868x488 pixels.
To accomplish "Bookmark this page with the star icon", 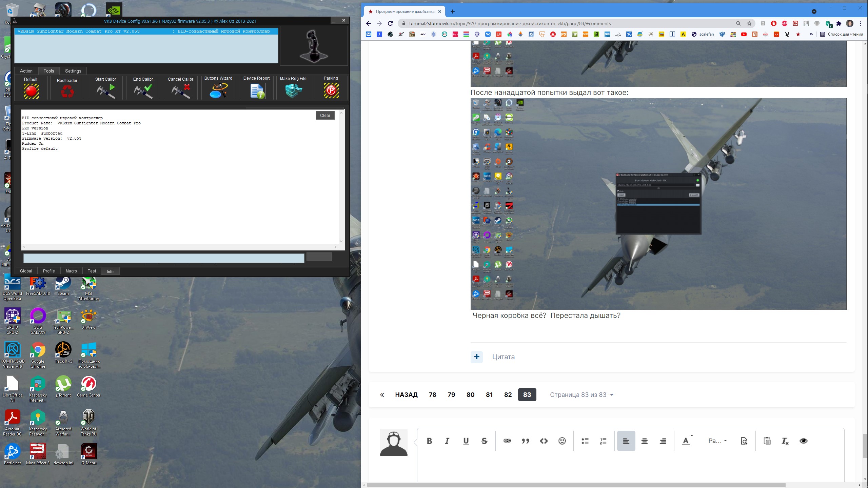I will 749,23.
